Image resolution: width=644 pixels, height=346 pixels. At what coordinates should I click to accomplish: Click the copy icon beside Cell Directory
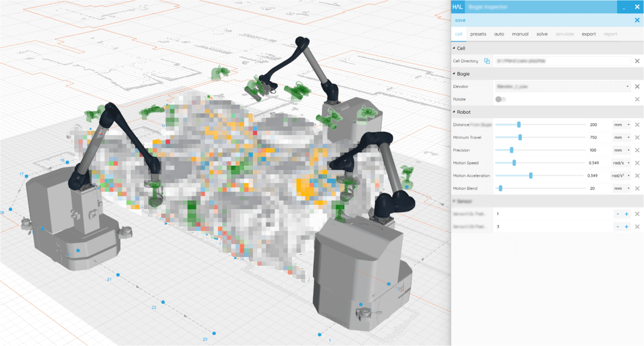(x=488, y=61)
